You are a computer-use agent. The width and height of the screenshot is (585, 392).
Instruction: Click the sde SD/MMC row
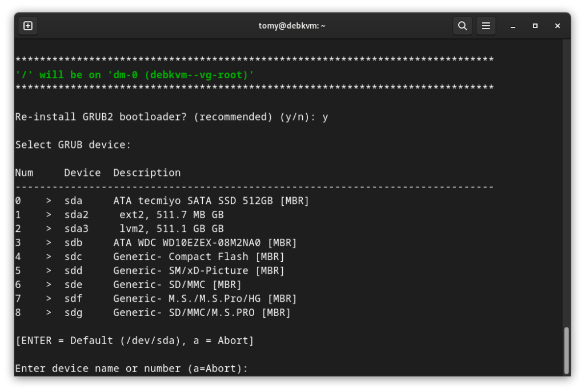point(129,285)
